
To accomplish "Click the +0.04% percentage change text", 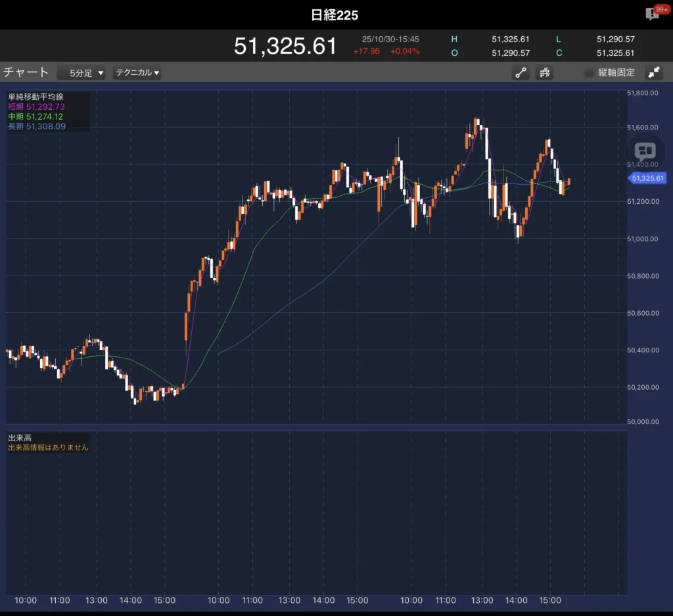I will click(405, 51).
